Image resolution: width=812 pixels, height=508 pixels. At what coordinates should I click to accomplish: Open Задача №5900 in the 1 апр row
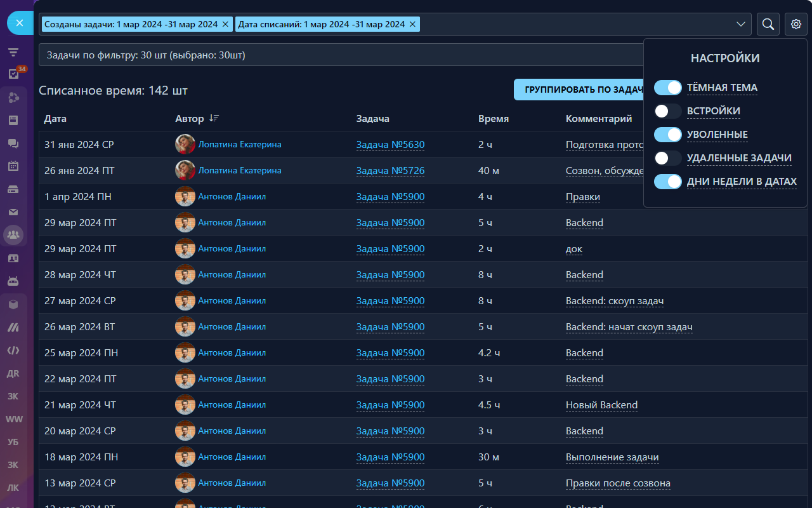pos(390,197)
